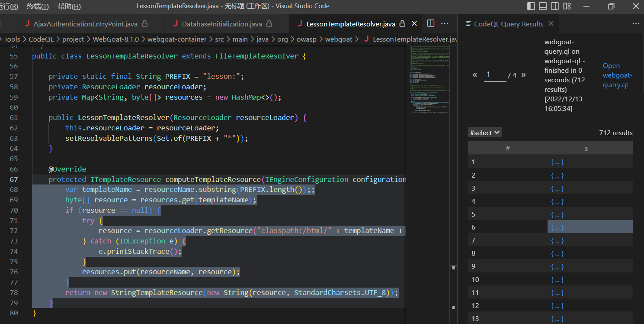Open highlighted result link in row 6
The width and height of the screenshot is (644, 324).
click(557, 227)
